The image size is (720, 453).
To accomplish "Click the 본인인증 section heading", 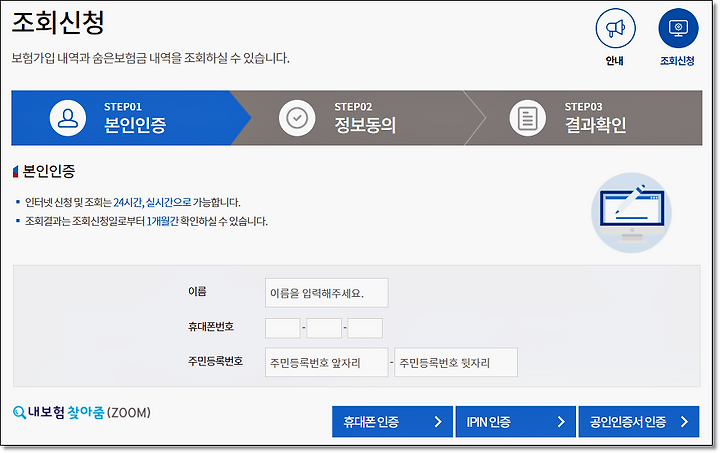I will point(49,171).
